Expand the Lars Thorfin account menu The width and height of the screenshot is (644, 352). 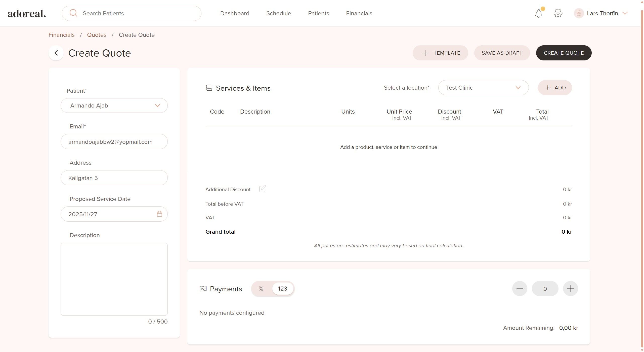click(x=625, y=13)
